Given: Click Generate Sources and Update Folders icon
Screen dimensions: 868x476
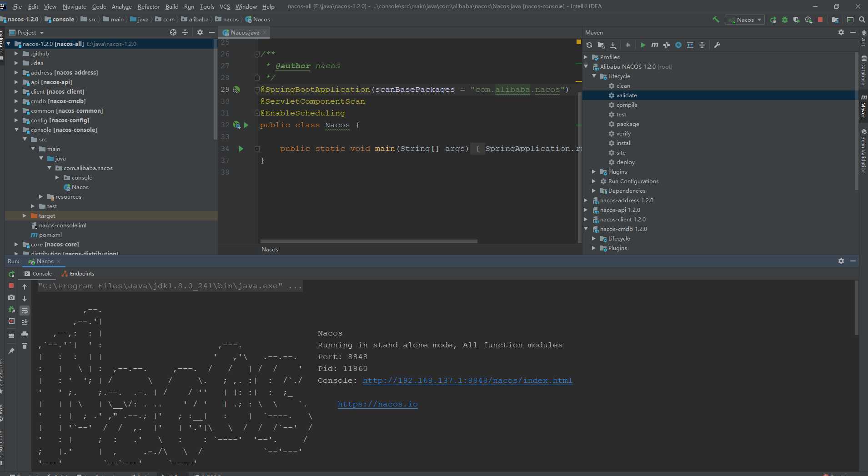Looking at the screenshot, I should pyautogui.click(x=601, y=45).
